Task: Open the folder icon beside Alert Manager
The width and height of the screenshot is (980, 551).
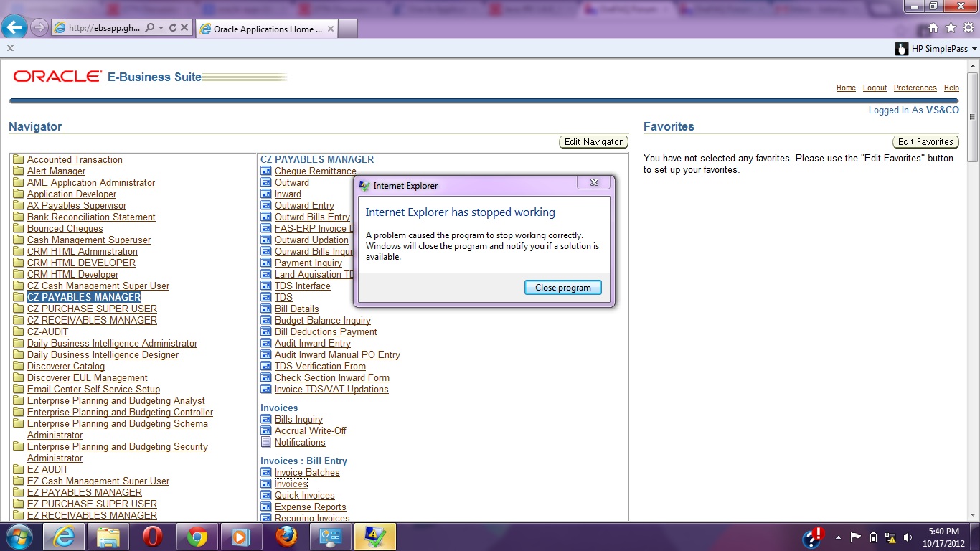Action: click(19, 171)
